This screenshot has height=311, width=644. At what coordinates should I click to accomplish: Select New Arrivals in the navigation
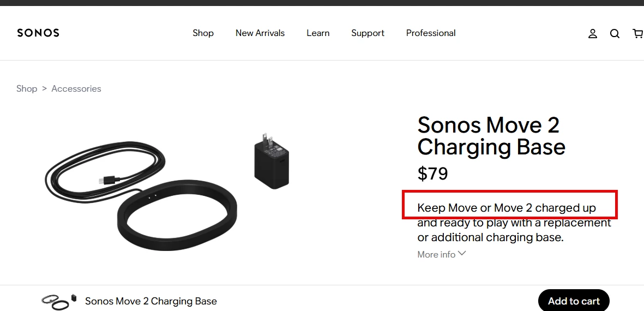point(260,33)
